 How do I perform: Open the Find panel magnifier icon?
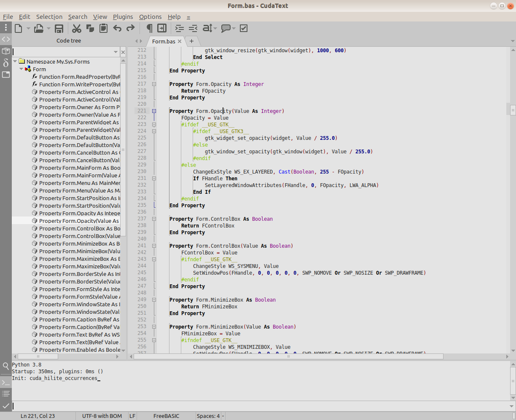point(6,366)
